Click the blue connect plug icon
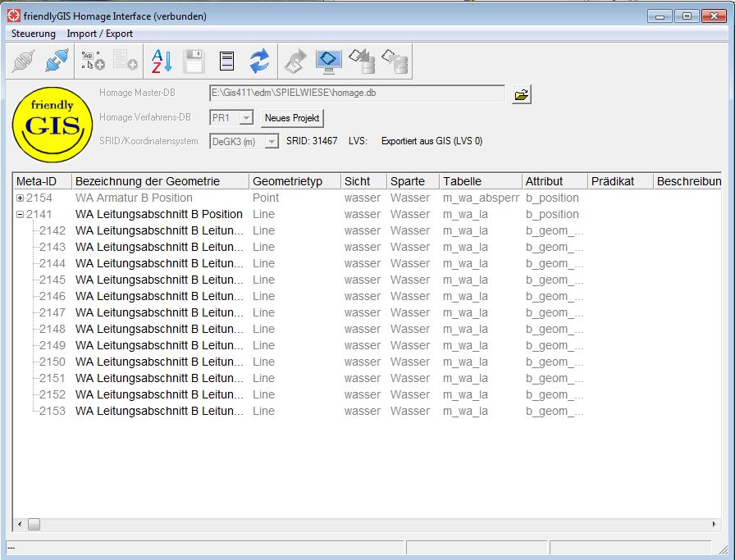The image size is (735, 560). pyautogui.click(x=57, y=61)
